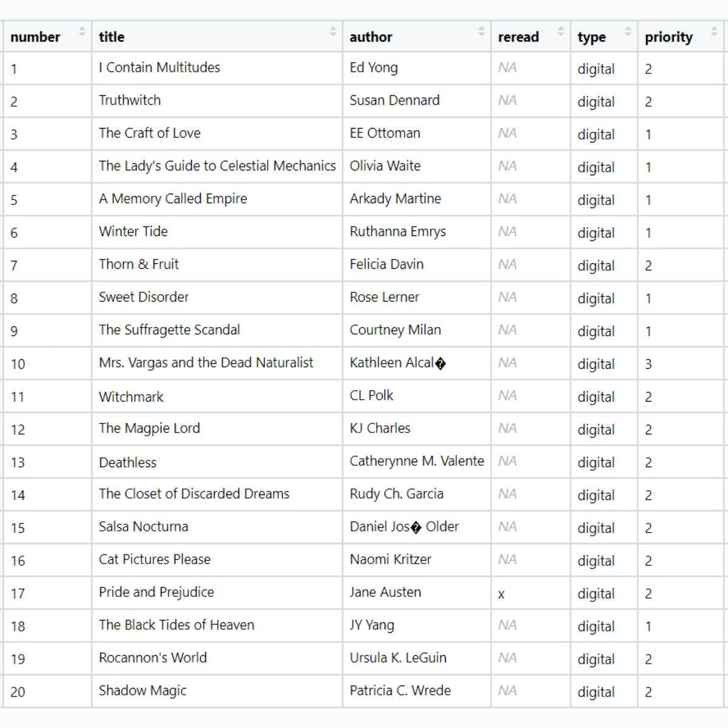The width and height of the screenshot is (728, 728).
Task: Click the row number 20 cell
Action: (x=18, y=692)
